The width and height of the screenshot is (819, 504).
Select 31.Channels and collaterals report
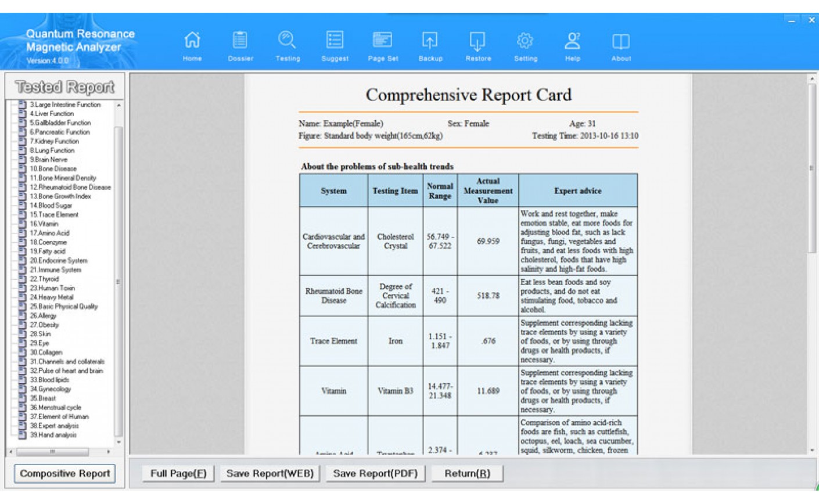tap(67, 362)
